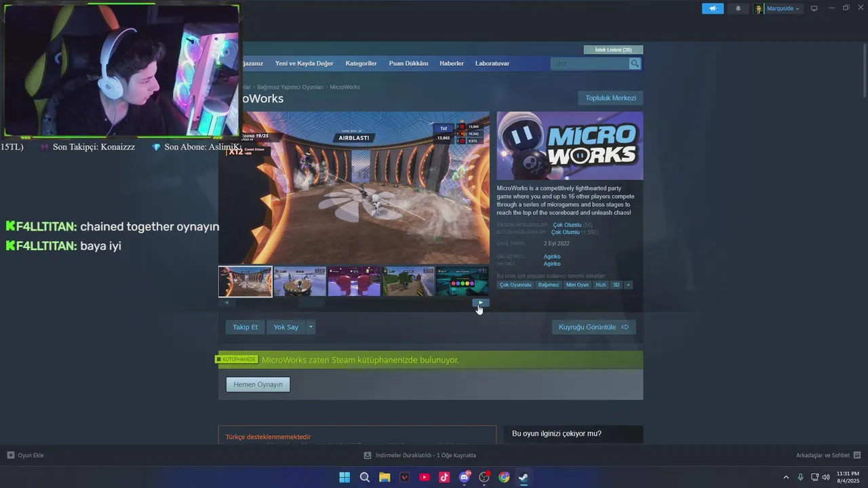This screenshot has height=488, width=868.
Task: Click the Hızlı tag
Action: pyautogui.click(x=601, y=285)
